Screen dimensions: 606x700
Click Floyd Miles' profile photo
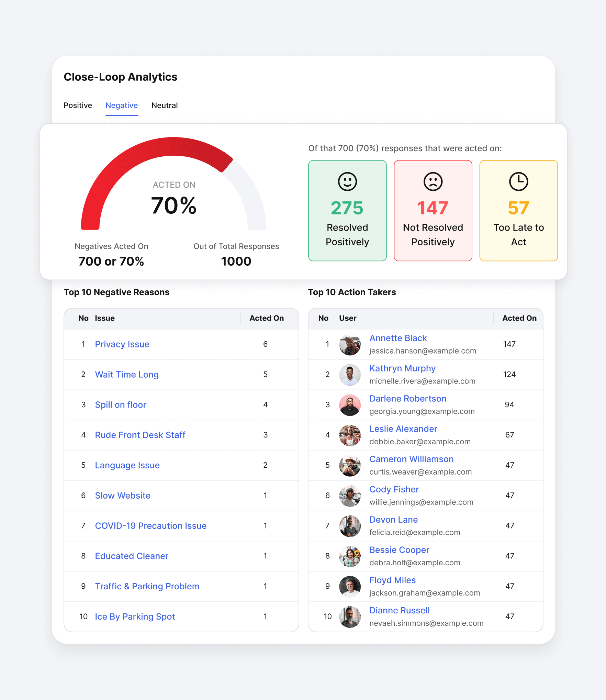click(350, 586)
